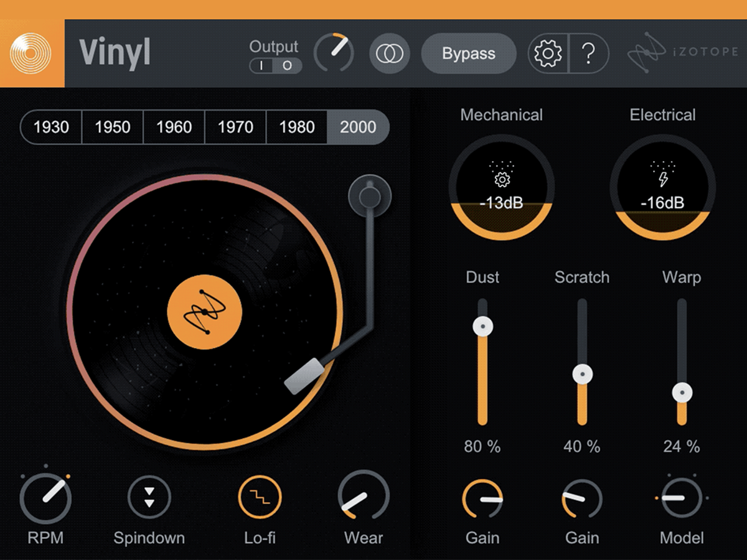747x560 pixels.
Task: Open help with the question mark icon
Action: click(588, 54)
